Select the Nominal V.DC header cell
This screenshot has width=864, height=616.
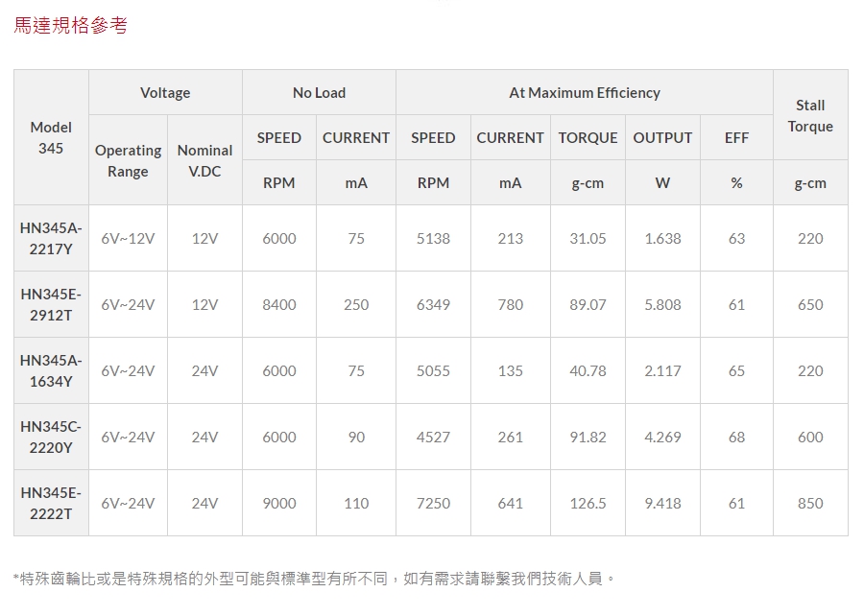coord(204,161)
